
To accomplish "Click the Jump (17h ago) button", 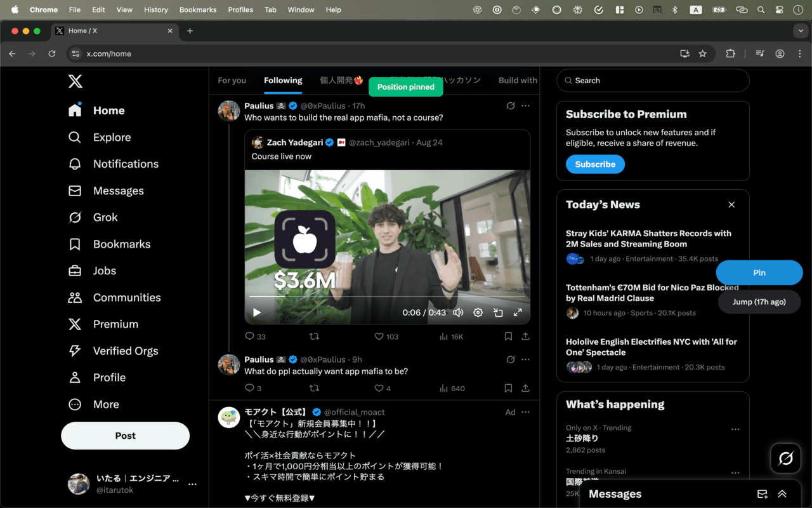I will coord(759,302).
